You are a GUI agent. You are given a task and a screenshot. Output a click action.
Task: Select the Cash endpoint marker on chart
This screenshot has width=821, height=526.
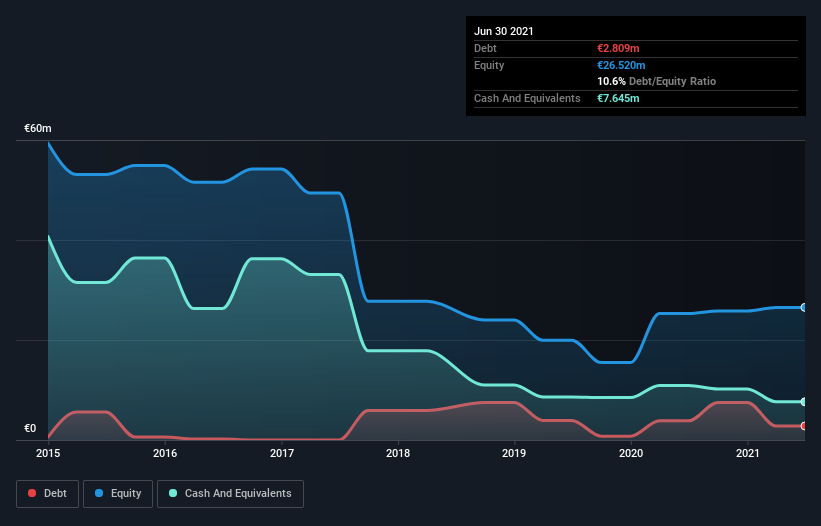[x=804, y=402]
